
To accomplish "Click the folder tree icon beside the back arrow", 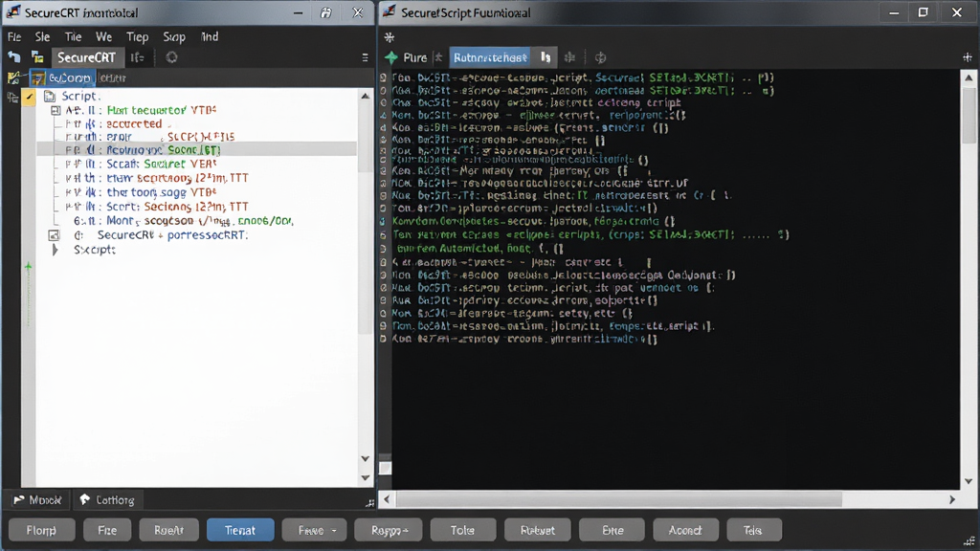I will [x=37, y=57].
